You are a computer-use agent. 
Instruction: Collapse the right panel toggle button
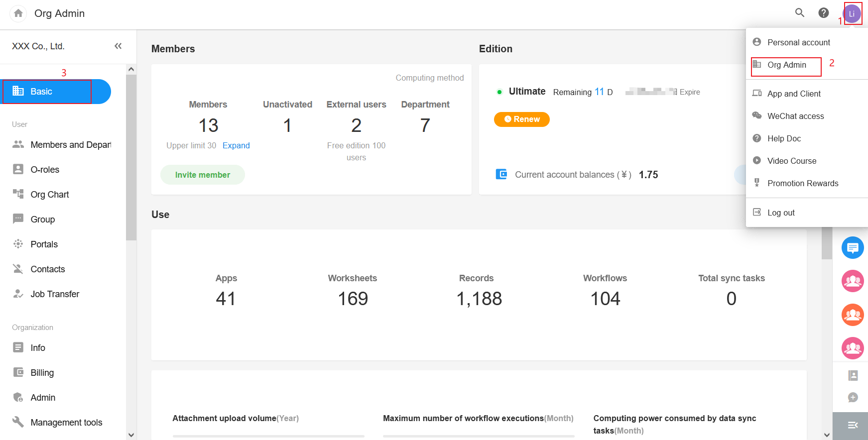852,425
